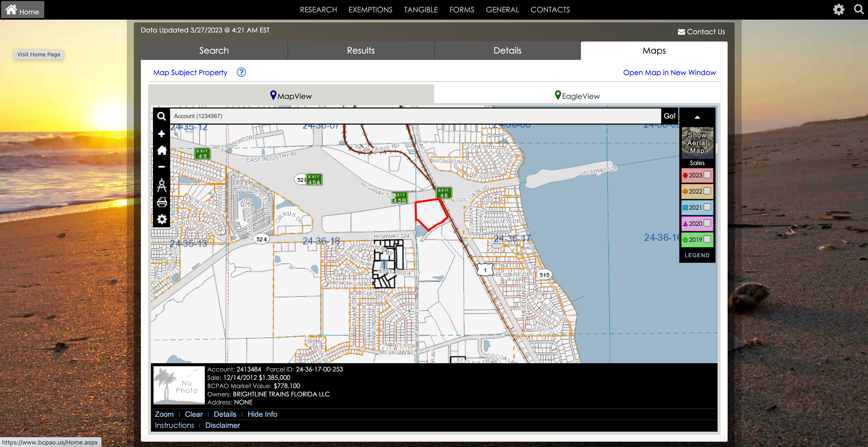The image size is (868, 447).
Task: Click the home extent icon on the map toolbar
Action: pos(162,150)
